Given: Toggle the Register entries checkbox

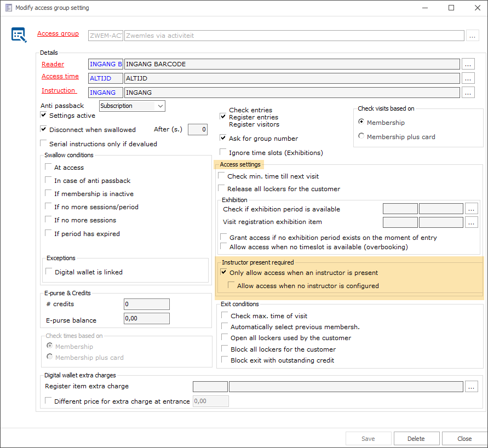Looking at the screenshot, I should 223,117.
